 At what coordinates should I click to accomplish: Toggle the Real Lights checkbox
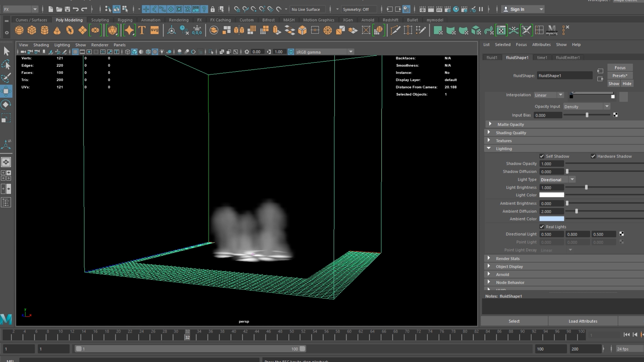pos(542,227)
